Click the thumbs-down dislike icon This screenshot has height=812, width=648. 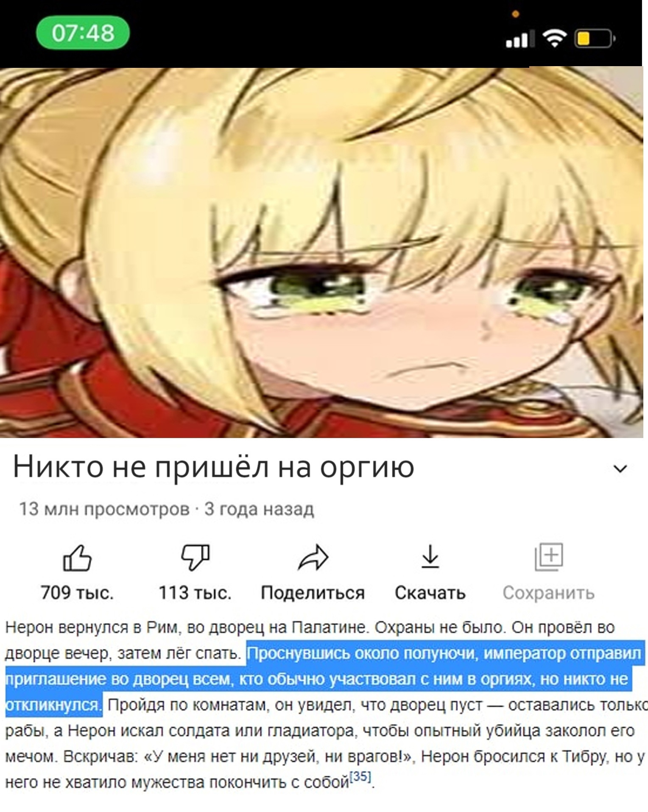click(x=195, y=557)
